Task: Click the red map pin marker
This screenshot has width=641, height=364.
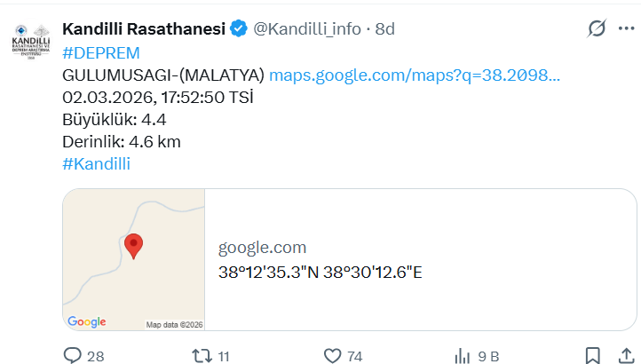Action: (133, 245)
